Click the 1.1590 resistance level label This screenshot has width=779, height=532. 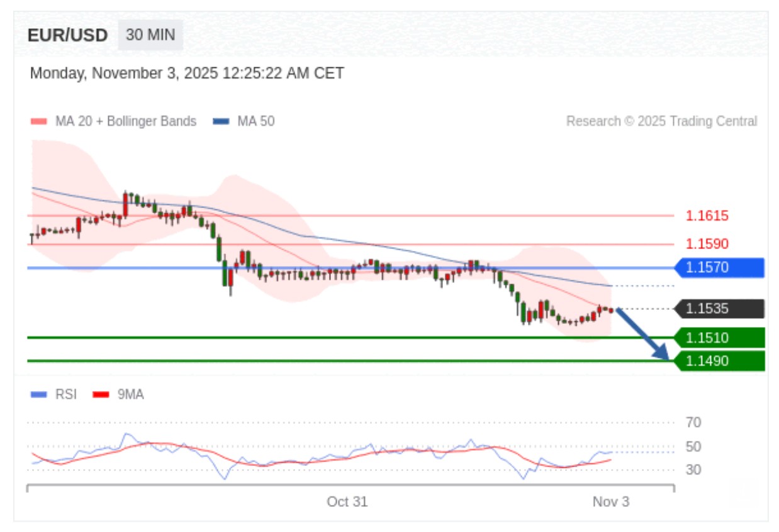pyautogui.click(x=707, y=244)
